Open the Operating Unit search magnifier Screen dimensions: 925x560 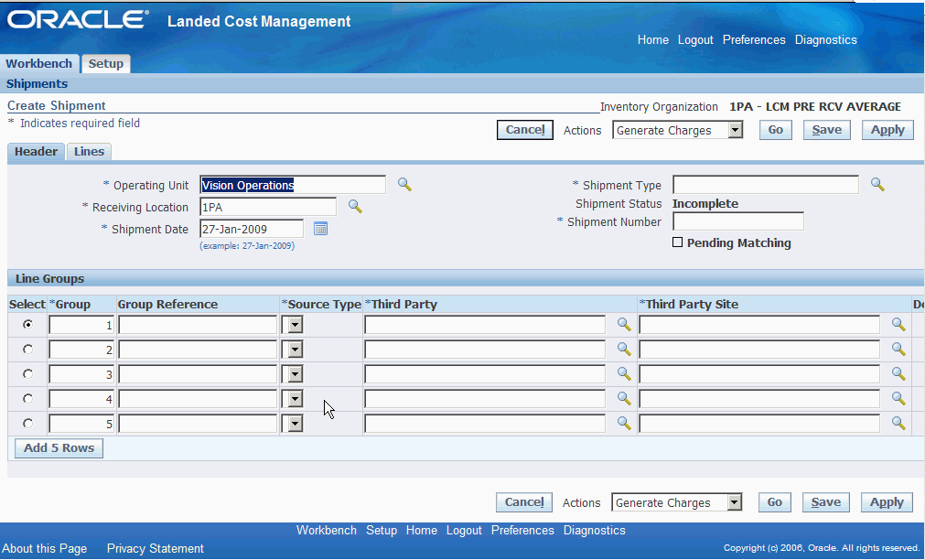click(404, 185)
